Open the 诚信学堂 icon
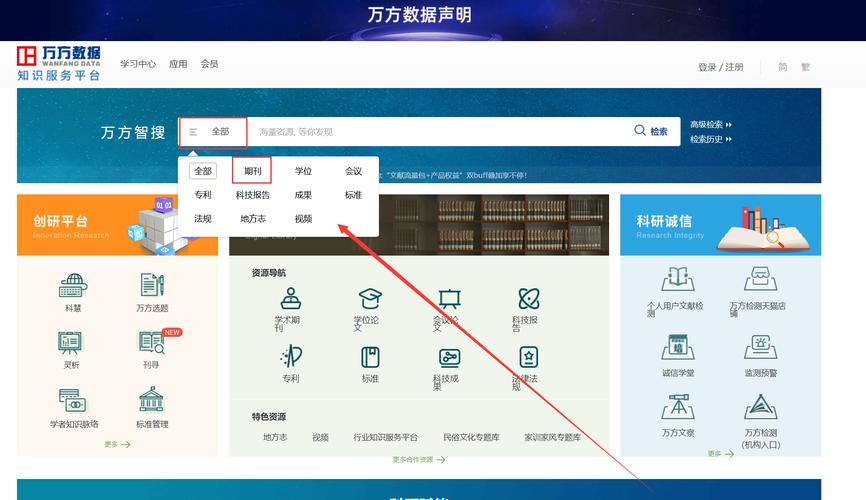The image size is (866, 500). 678,347
